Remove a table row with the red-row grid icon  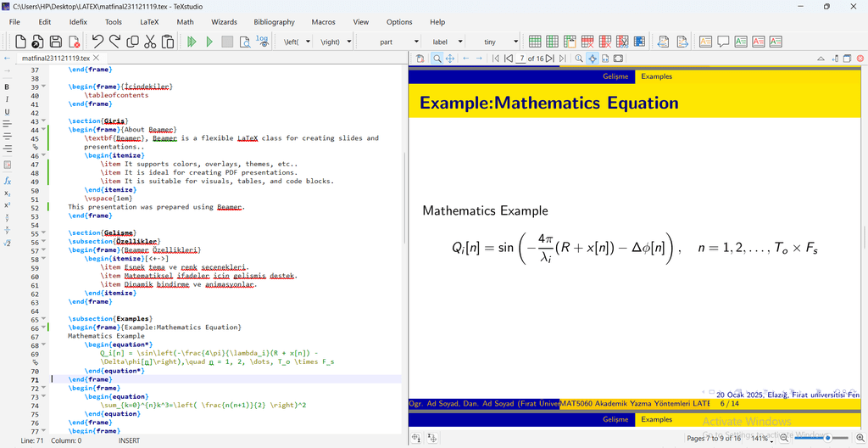[x=587, y=42]
